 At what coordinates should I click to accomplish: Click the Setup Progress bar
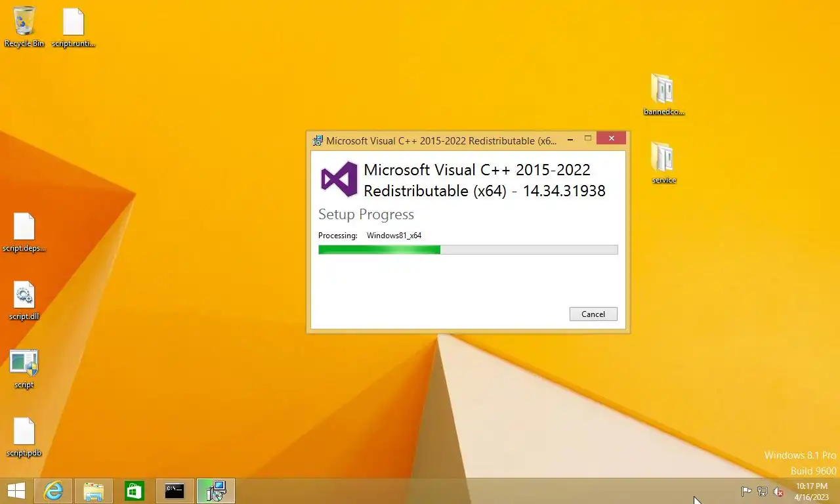pos(468,249)
